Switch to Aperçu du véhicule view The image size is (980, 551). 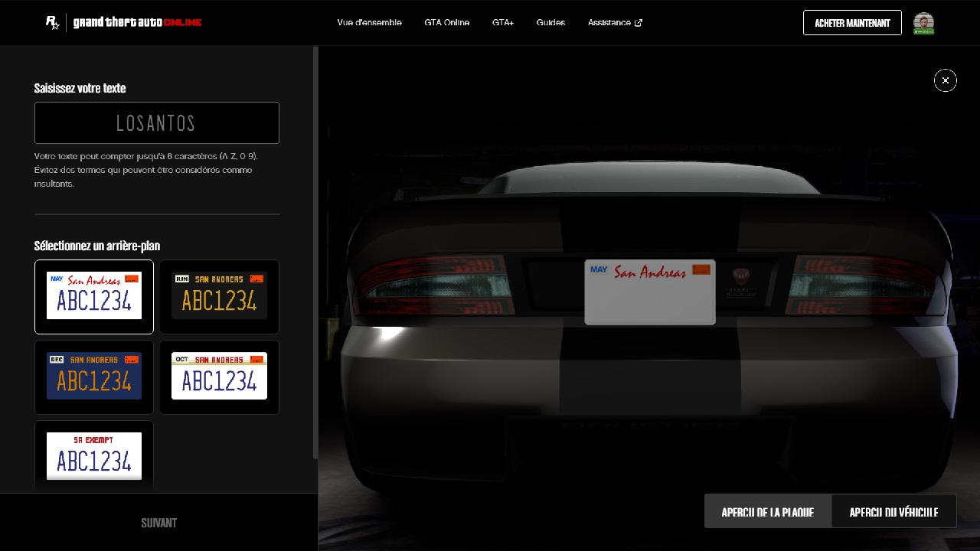893,512
